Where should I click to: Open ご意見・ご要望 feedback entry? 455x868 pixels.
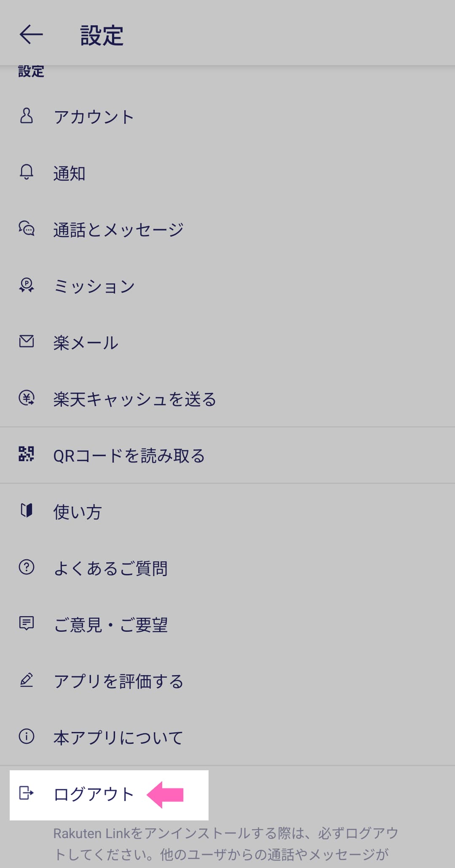pyautogui.click(x=110, y=625)
